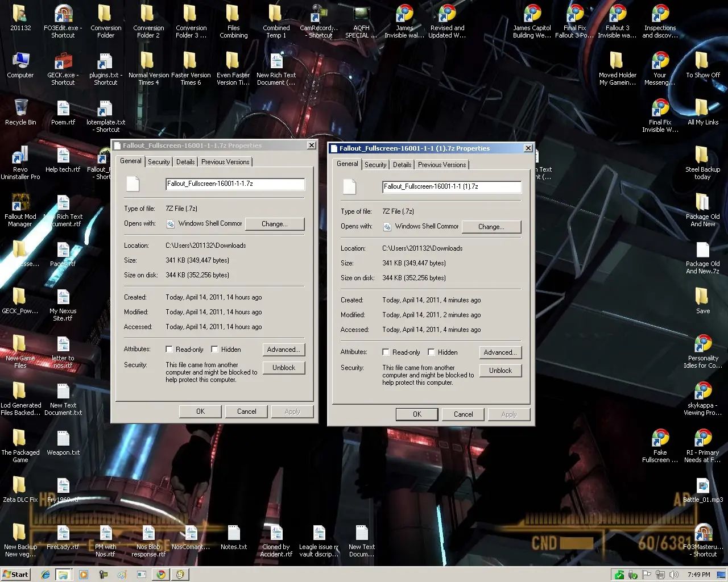Screen dimensions: 728x582
Task: Select General tab in the (1).7z Properties window
Action: 348,164
